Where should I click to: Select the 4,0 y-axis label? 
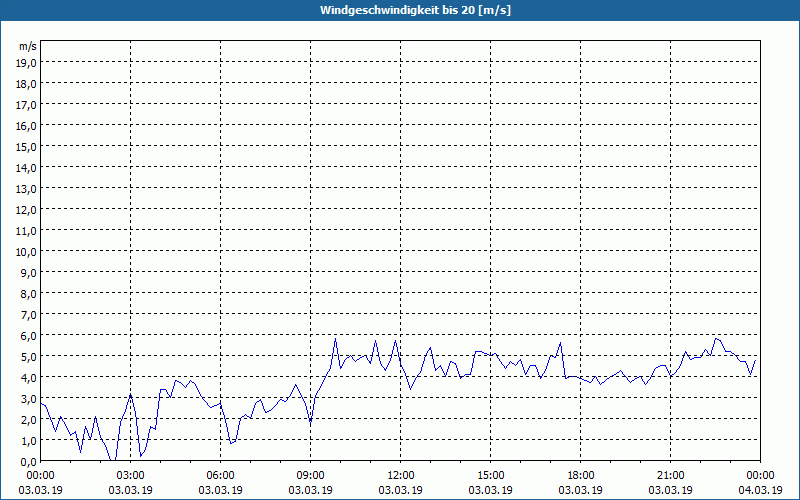tap(29, 378)
